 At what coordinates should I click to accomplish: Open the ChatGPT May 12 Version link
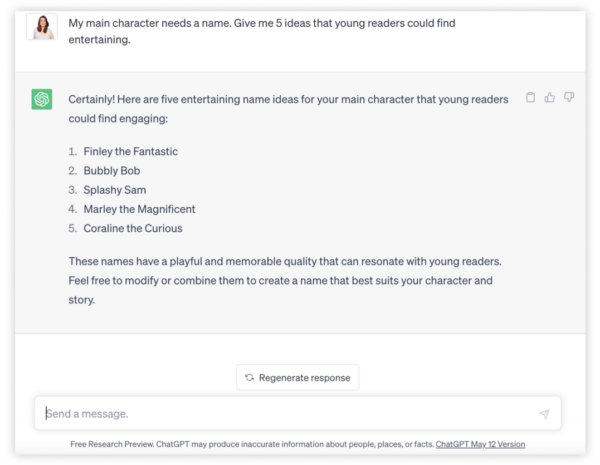(480, 444)
